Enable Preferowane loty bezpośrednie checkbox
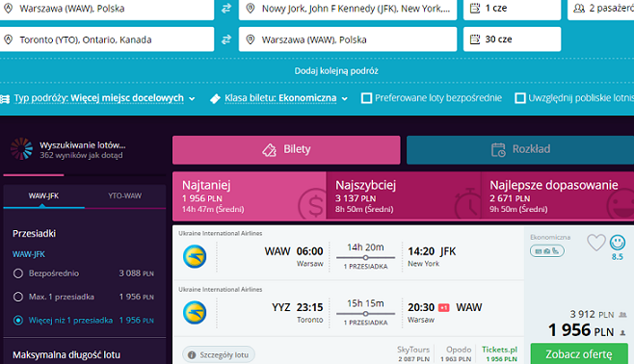This screenshot has width=634, height=364. pos(366,98)
